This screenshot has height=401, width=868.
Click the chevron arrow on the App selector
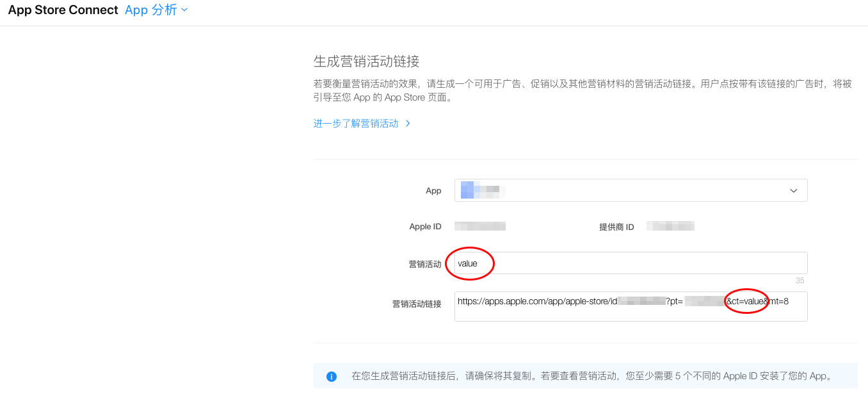(794, 190)
